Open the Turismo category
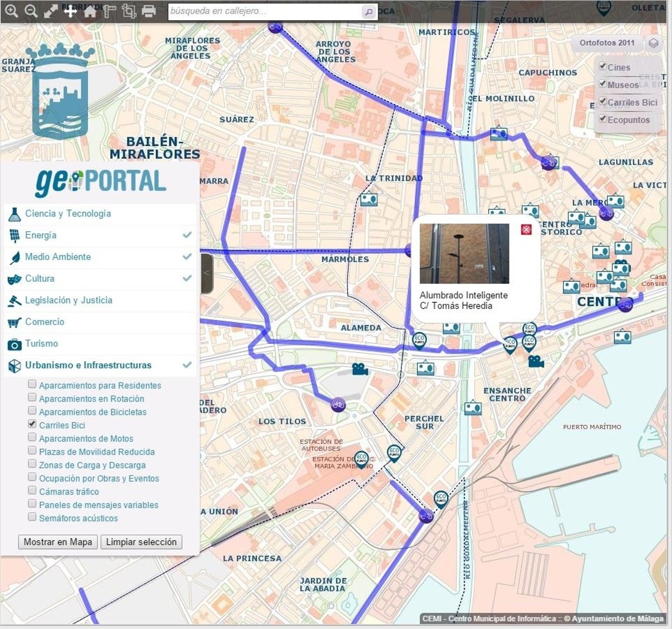Viewport: 672px width, 629px height. 41,343
